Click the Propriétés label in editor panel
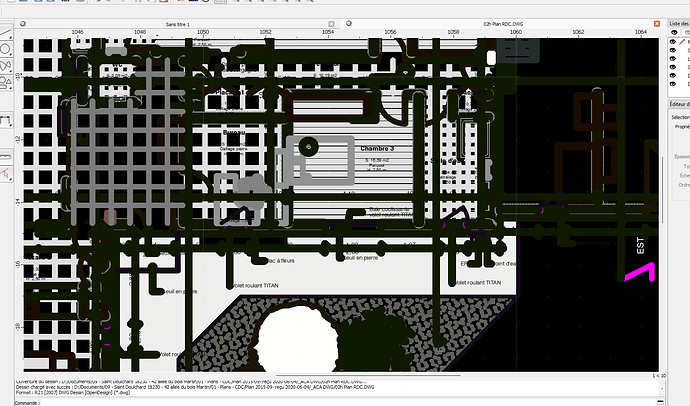This screenshot has height=406, width=690. pyautogui.click(x=683, y=127)
